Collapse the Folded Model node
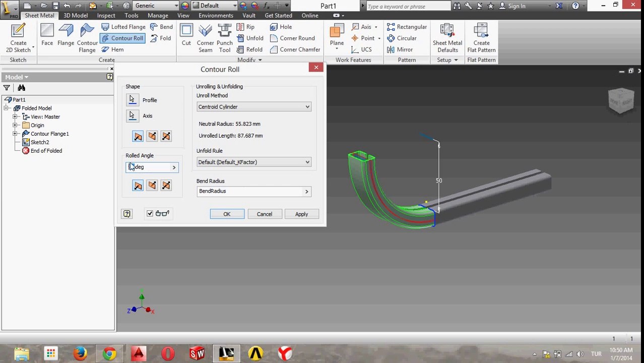This screenshot has width=644, height=363. click(x=7, y=108)
